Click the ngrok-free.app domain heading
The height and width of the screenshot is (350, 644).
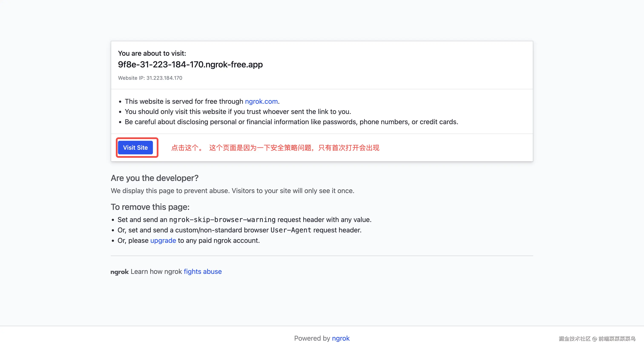(x=190, y=64)
